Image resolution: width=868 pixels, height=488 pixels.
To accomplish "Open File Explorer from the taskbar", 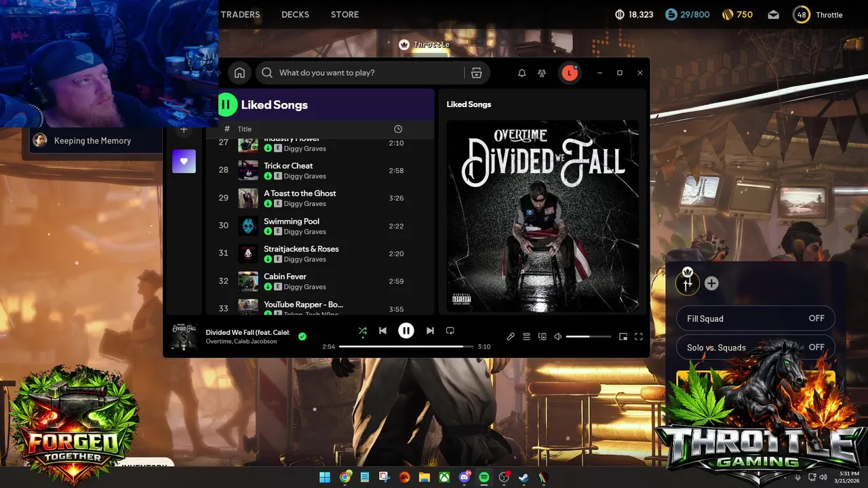I will 425,477.
